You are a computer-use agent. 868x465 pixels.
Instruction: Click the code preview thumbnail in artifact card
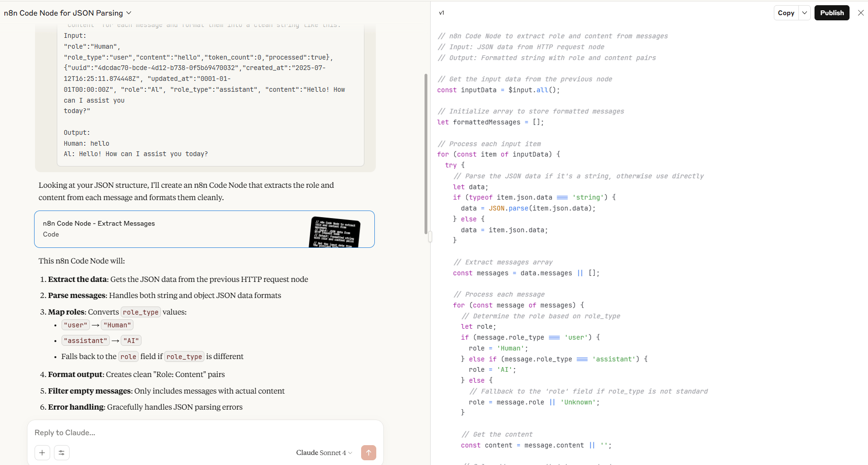[x=335, y=232]
